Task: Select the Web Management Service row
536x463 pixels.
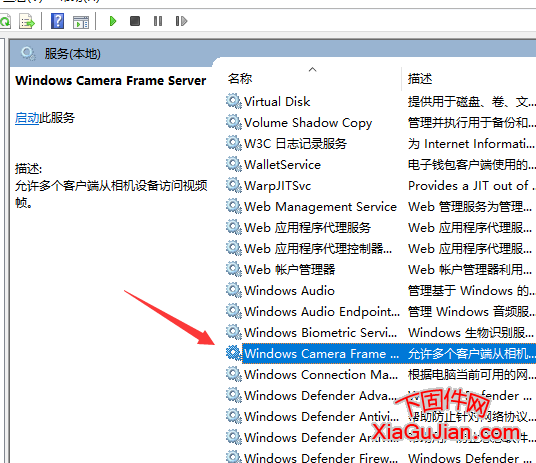Action: (320, 207)
